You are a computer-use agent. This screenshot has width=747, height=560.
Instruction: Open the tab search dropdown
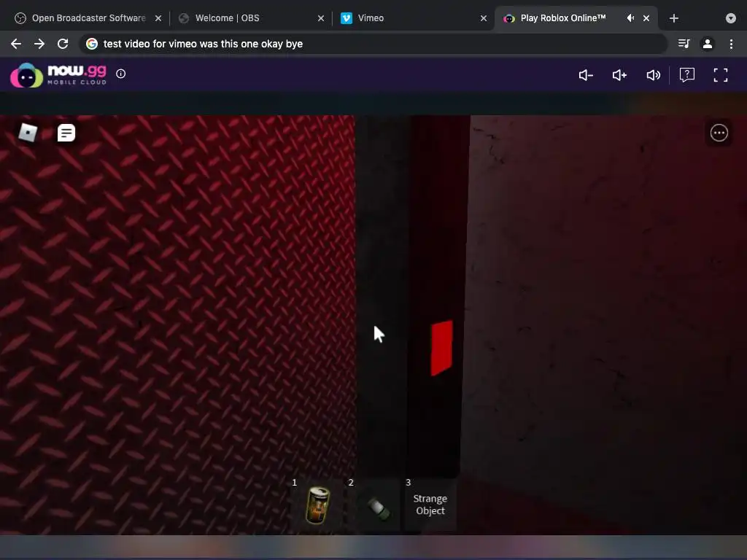(731, 18)
